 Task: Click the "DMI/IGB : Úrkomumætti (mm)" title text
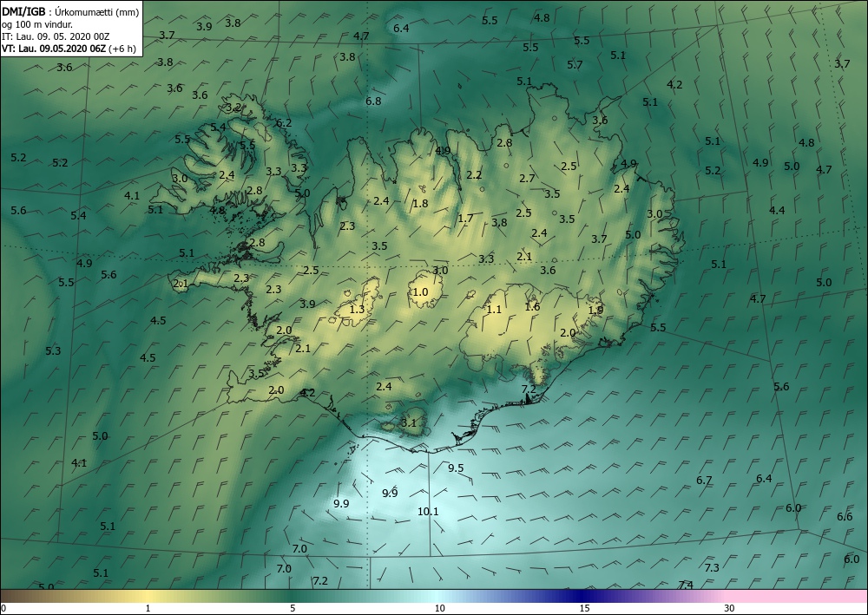pos(71,11)
